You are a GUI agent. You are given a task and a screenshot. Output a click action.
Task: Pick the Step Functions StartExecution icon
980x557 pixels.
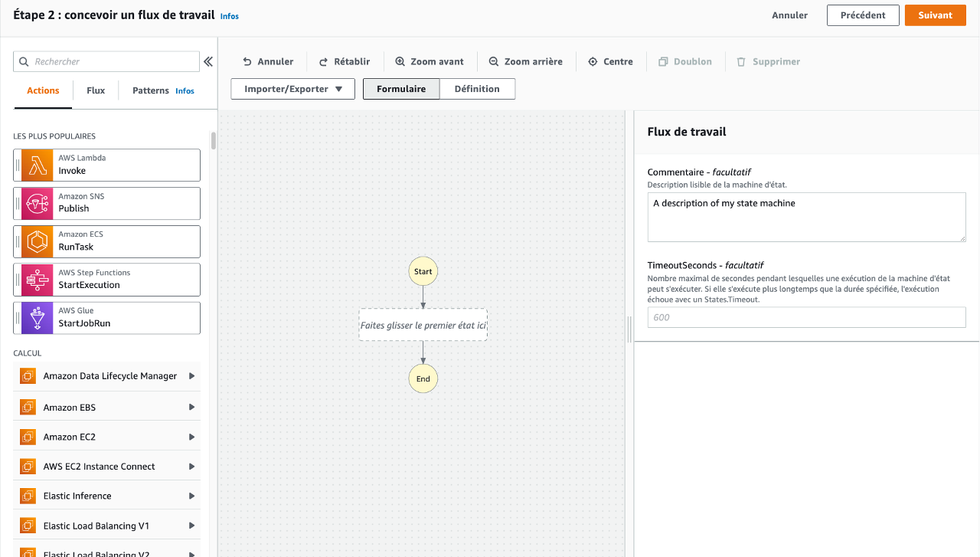[x=37, y=280]
